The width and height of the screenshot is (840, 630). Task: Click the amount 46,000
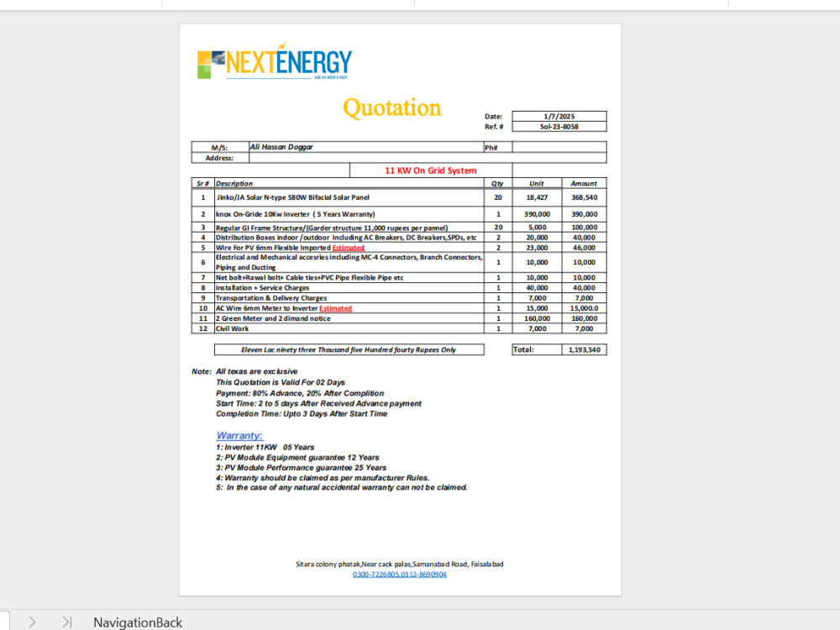pos(584,248)
